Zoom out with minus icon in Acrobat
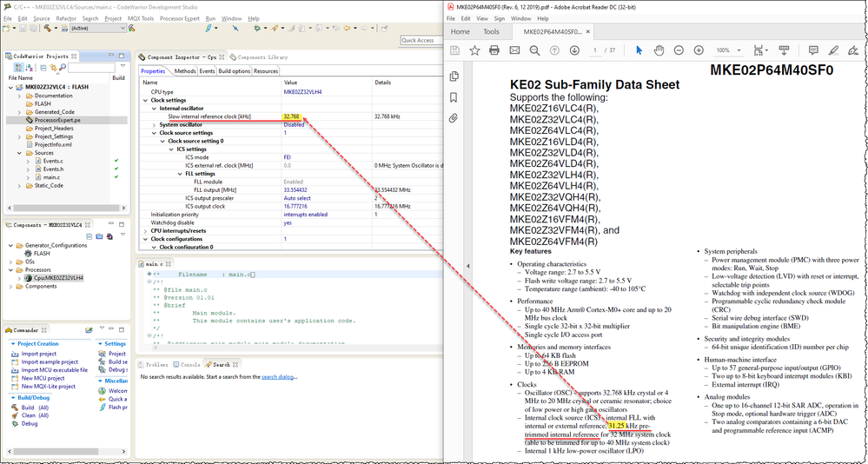 click(679, 50)
